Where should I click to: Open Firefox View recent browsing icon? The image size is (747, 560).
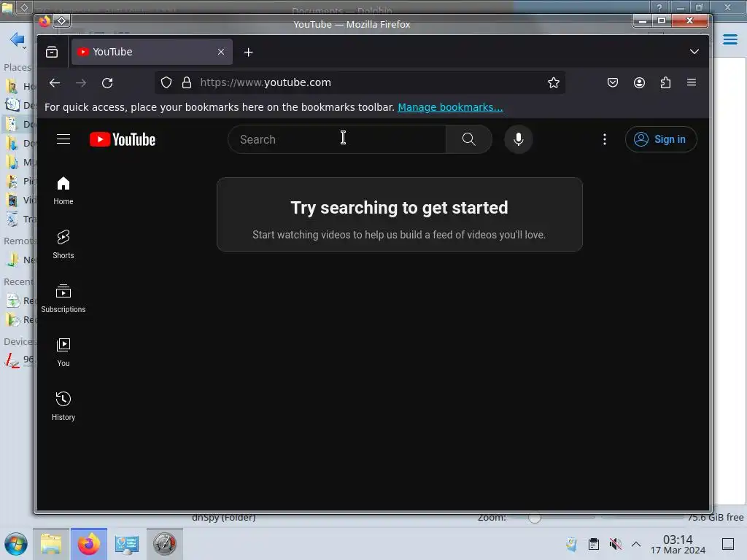point(52,52)
